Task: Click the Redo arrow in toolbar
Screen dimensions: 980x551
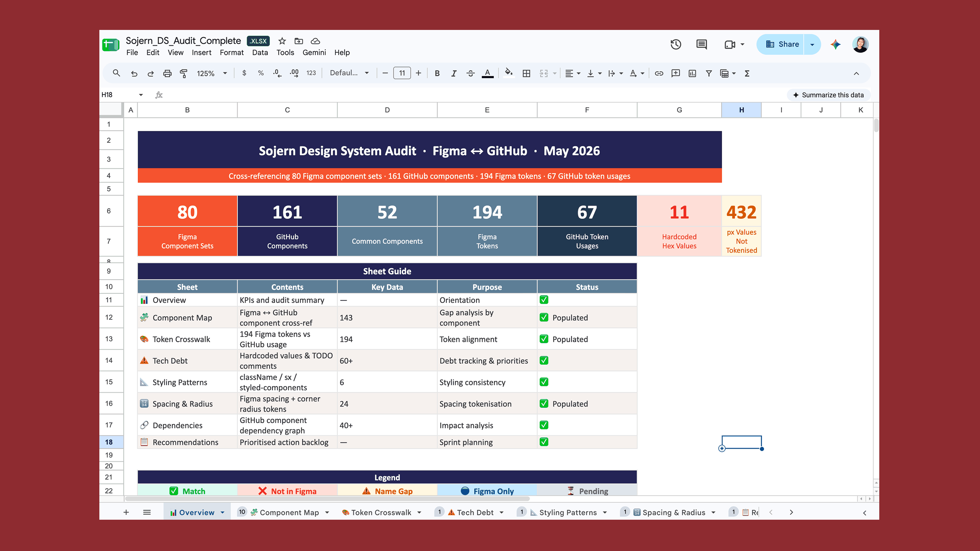Action: (x=151, y=73)
